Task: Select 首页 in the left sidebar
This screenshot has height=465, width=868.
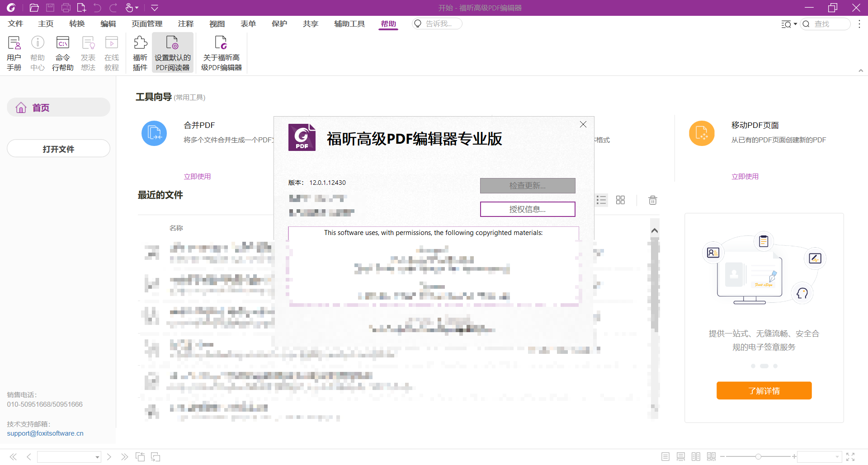Action: pyautogui.click(x=58, y=108)
